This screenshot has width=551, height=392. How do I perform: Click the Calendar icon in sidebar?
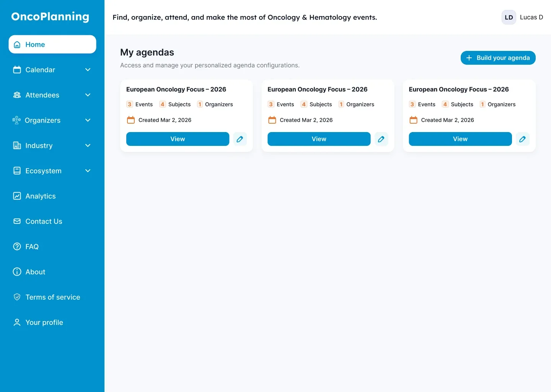click(x=17, y=70)
